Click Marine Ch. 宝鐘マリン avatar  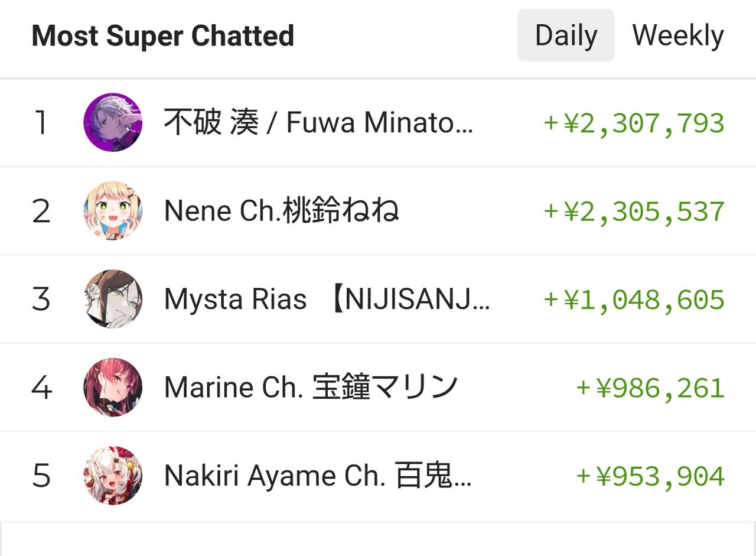(112, 388)
